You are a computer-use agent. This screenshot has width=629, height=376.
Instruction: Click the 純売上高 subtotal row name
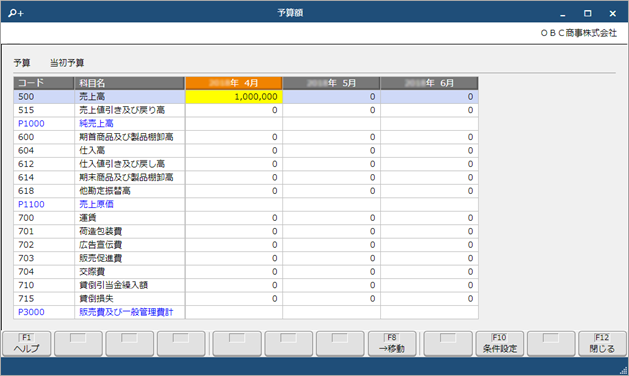pyautogui.click(x=96, y=124)
